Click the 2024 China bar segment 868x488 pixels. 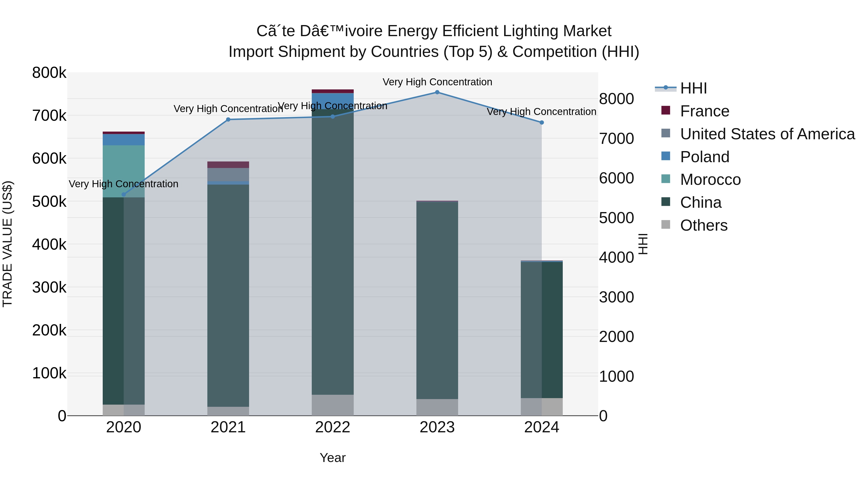coord(542,330)
